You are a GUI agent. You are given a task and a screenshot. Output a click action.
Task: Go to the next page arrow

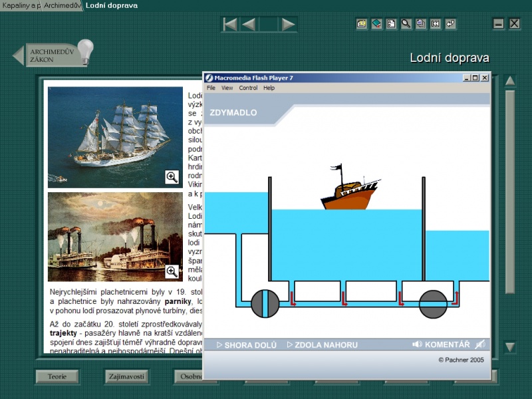click(x=288, y=25)
